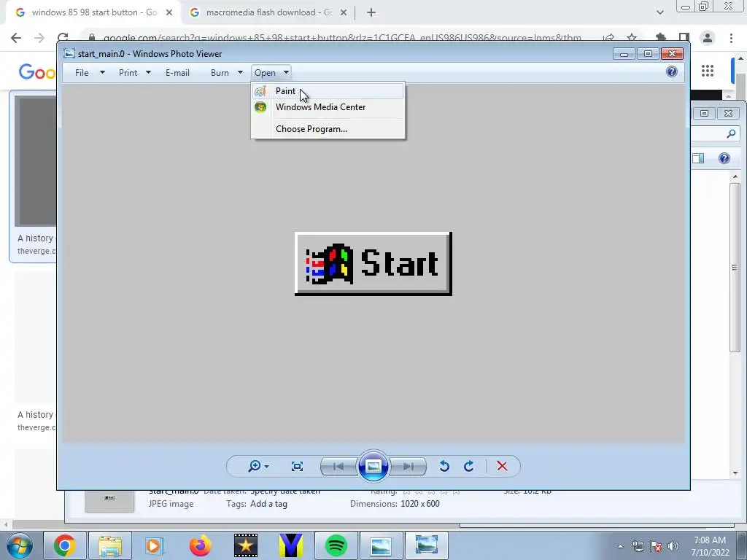The image size is (747, 560).
Task: Click the E-mail toolbar button
Action: 177,73
